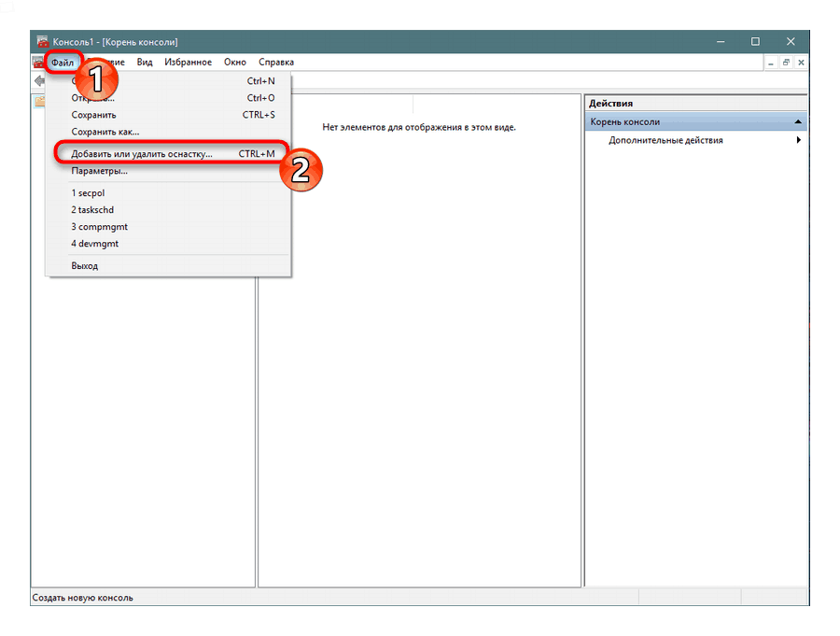This screenshot has width=840, height=636.
Task: Minimize the Консоль1 main window
Action: coord(721,42)
